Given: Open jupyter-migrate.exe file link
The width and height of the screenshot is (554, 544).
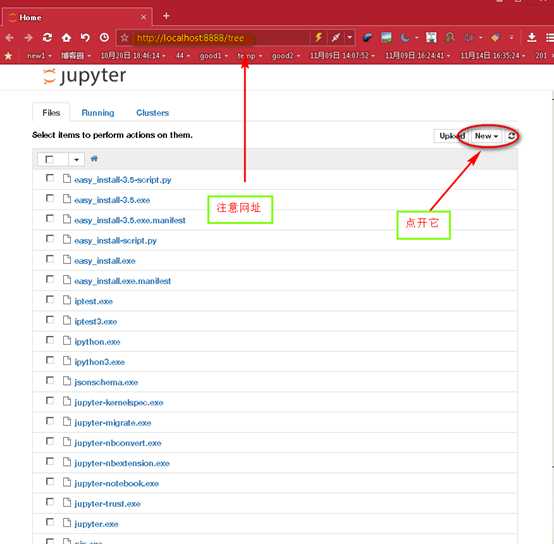Looking at the screenshot, I should pyautogui.click(x=113, y=423).
